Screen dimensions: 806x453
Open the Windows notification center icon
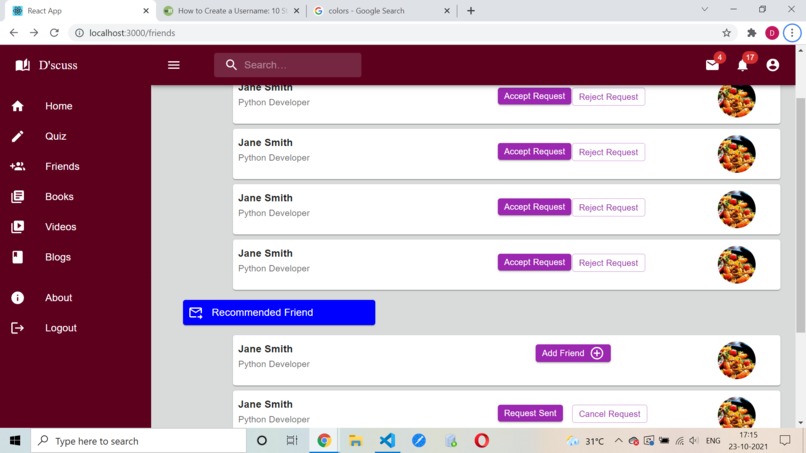[x=784, y=441]
